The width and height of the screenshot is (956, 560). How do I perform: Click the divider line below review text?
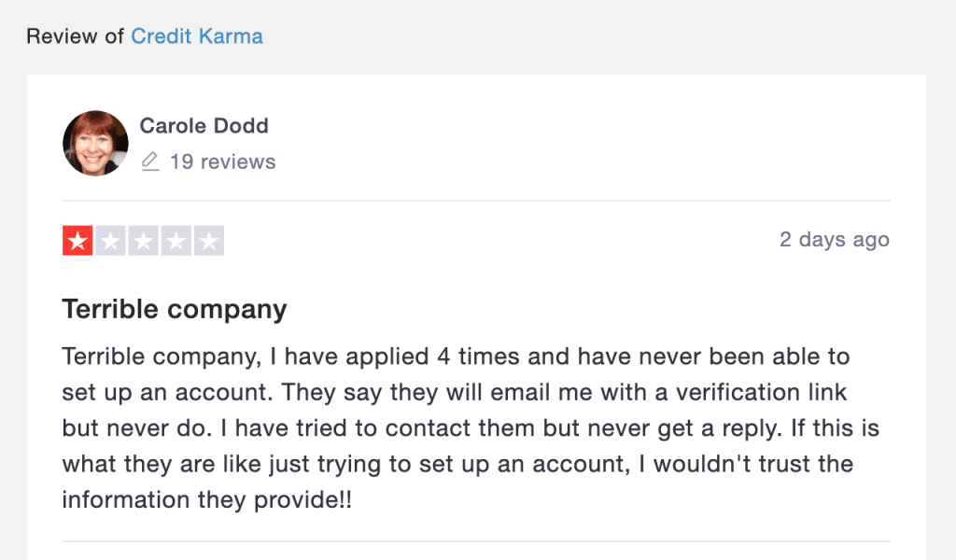coord(476,541)
